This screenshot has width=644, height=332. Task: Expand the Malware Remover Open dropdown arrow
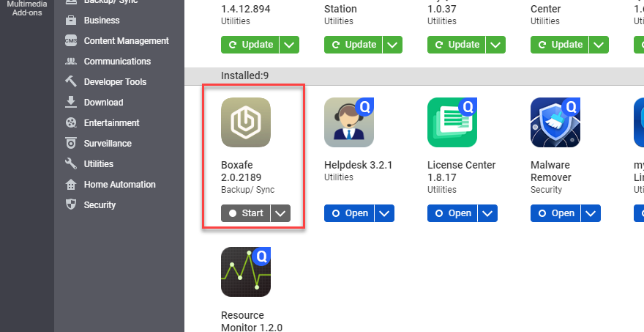click(x=591, y=213)
